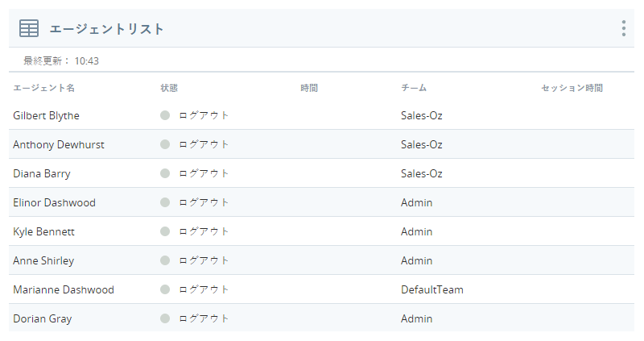Viewport: 644px width, 341px height.
Task: Click Kyle Bennett's logout status dot
Action: (165, 231)
